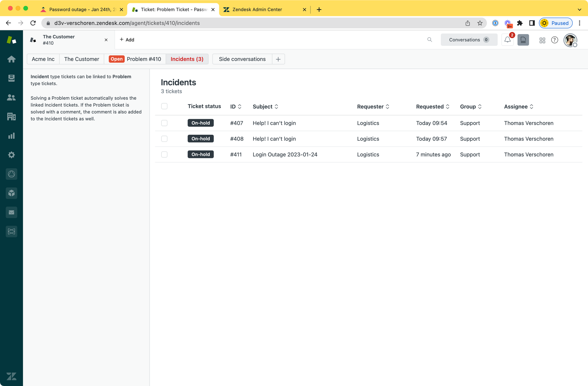Open the Views icon in sidebar
The image size is (588, 386).
[11, 78]
